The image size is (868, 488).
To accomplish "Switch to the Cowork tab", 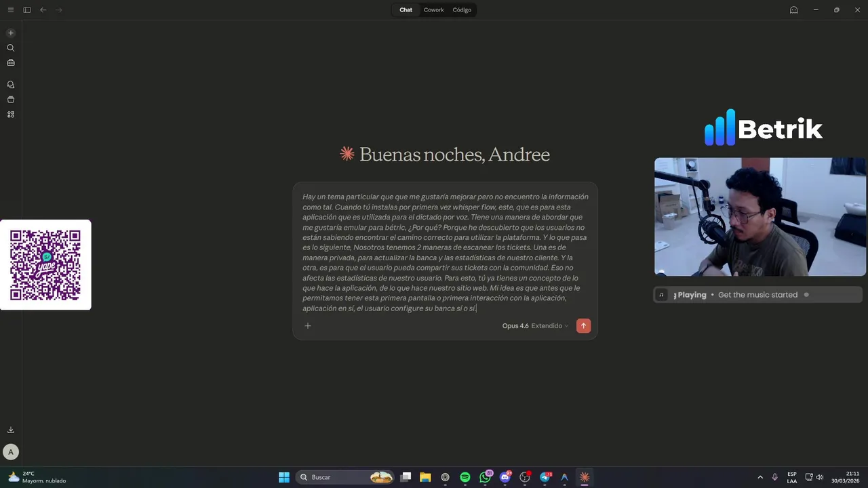I will (434, 10).
